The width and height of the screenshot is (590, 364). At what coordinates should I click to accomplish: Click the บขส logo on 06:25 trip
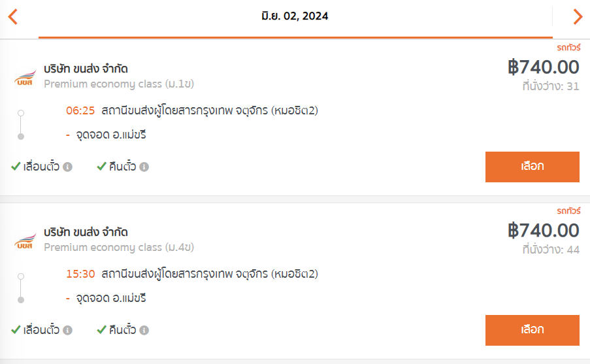pos(25,78)
